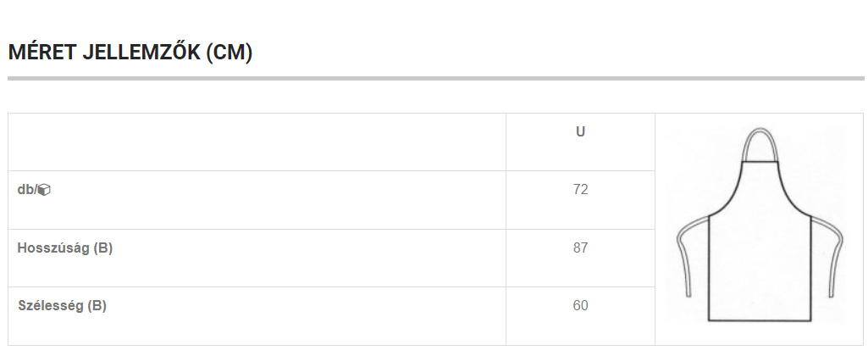This screenshot has width=868, height=356.
Task: Click the package box icon beside db/
Action: [x=44, y=190]
